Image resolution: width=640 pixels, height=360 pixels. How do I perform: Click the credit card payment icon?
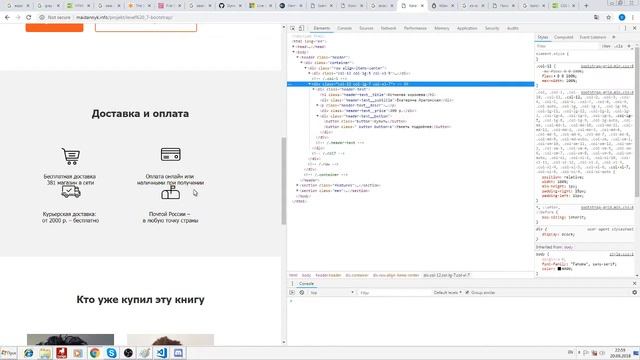pyautogui.click(x=171, y=155)
